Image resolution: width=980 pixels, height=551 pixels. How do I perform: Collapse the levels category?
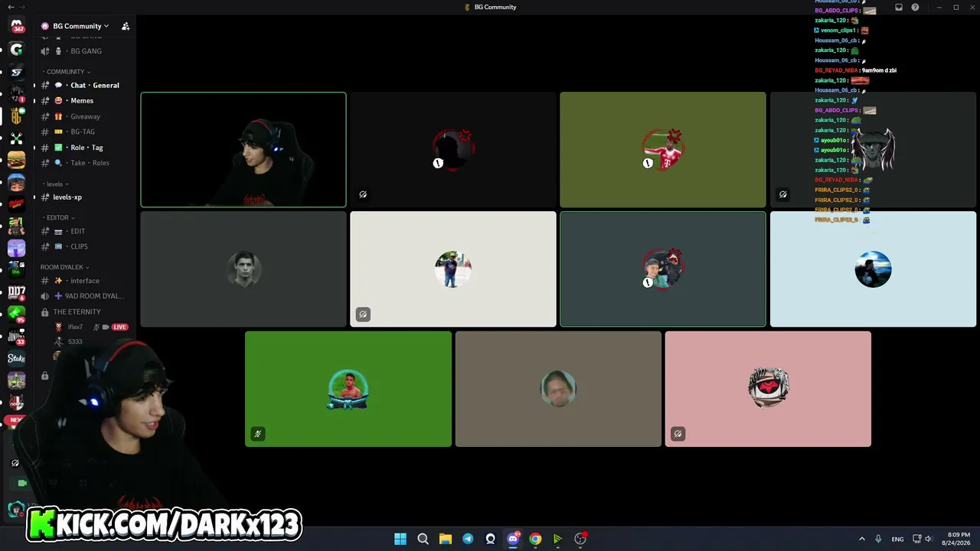click(x=56, y=184)
